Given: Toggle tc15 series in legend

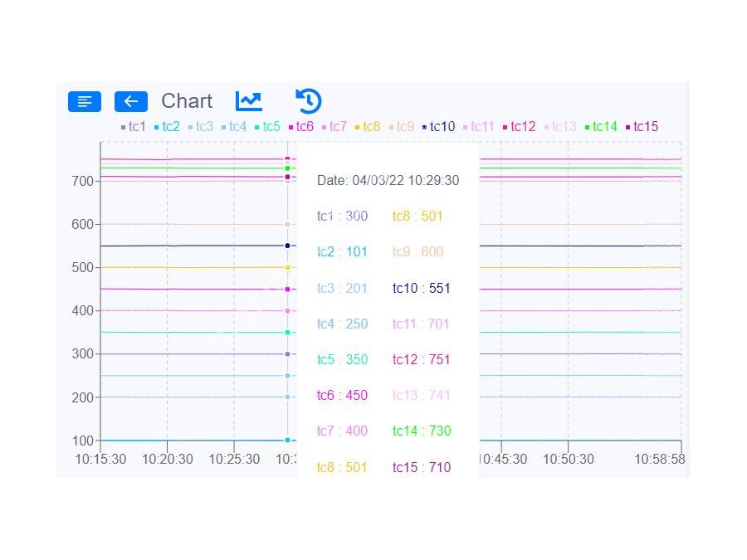Looking at the screenshot, I should [642, 127].
